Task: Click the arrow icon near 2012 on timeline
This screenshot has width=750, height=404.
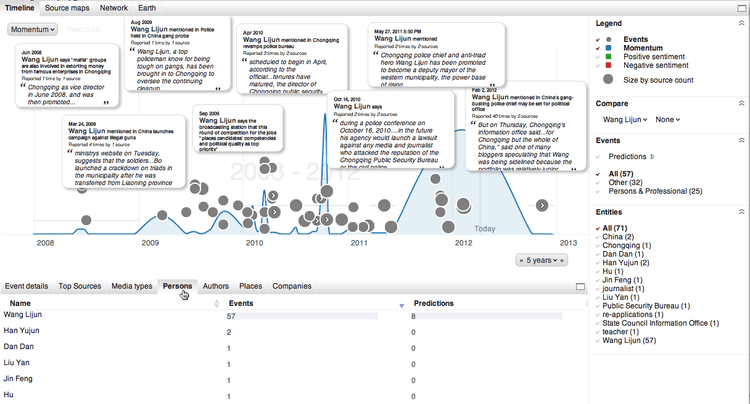Action: (x=541, y=205)
